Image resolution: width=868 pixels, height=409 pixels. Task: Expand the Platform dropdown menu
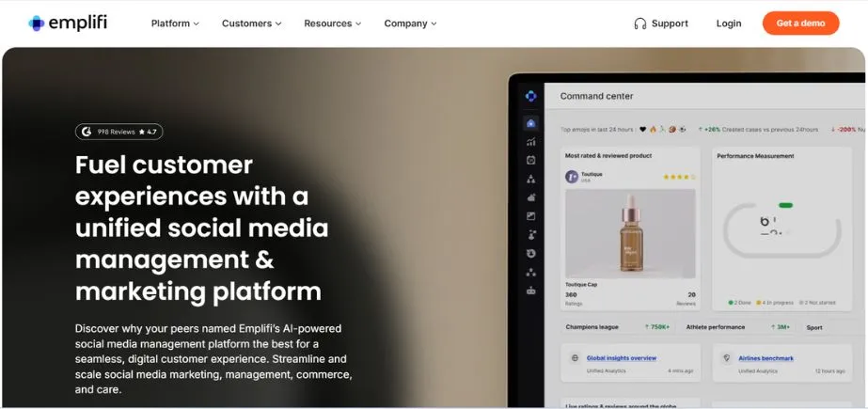point(175,24)
